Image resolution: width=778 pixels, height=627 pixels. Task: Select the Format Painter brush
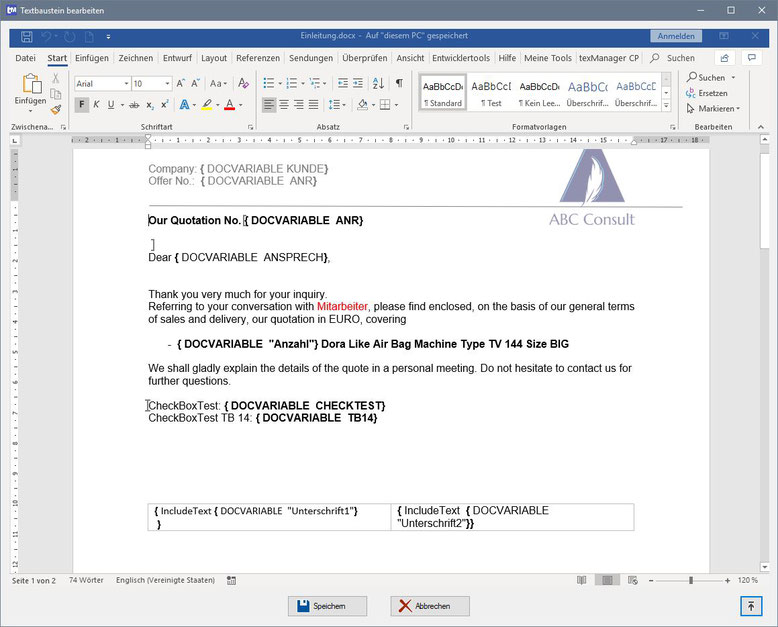coord(56,109)
